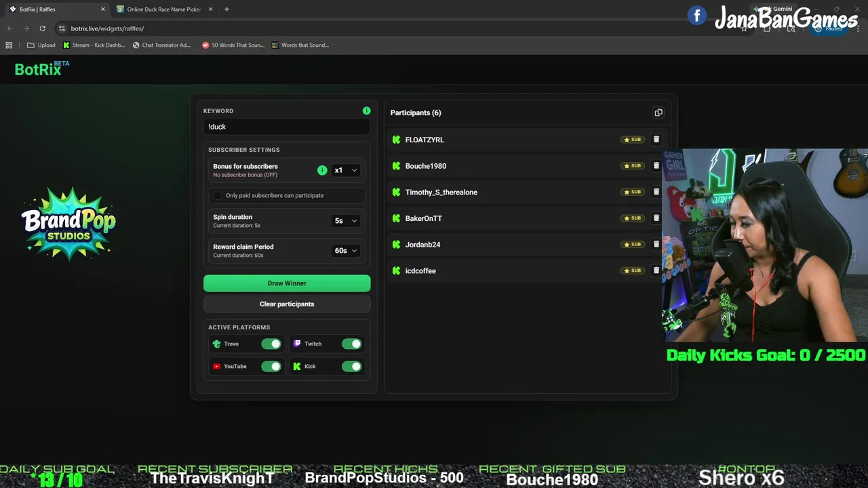The width and height of the screenshot is (868, 488).
Task: Go back using browser back arrow
Action: coord(9,28)
